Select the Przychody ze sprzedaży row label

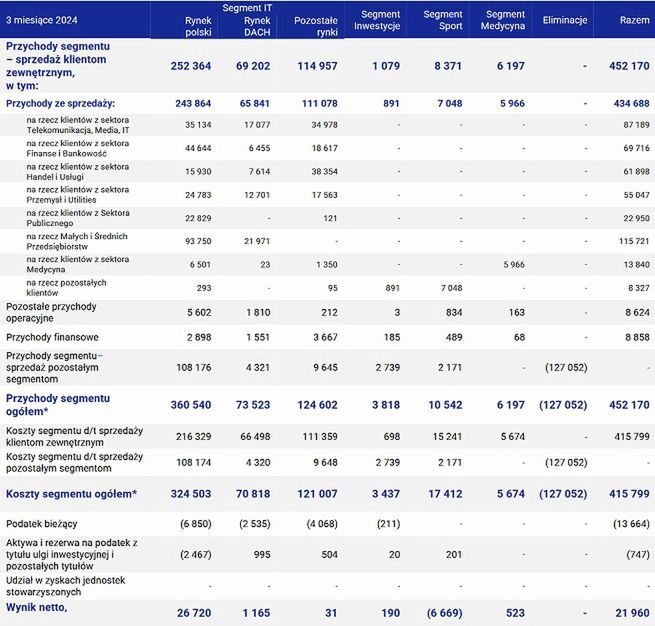coord(60,104)
